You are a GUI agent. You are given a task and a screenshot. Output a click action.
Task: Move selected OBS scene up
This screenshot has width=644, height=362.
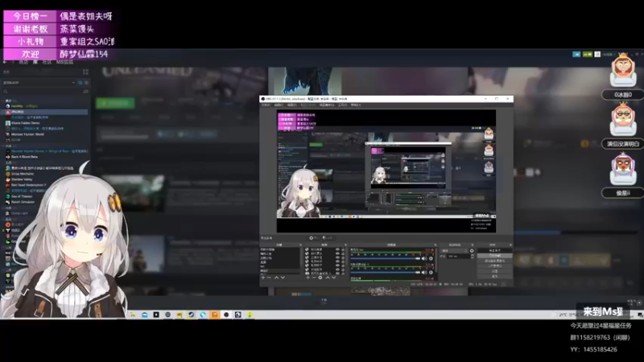tap(276, 278)
